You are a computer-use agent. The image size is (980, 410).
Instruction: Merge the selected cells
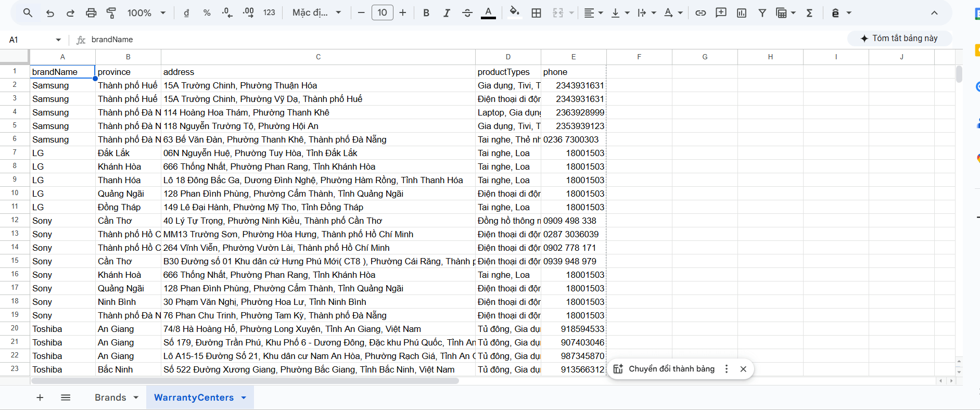point(558,13)
